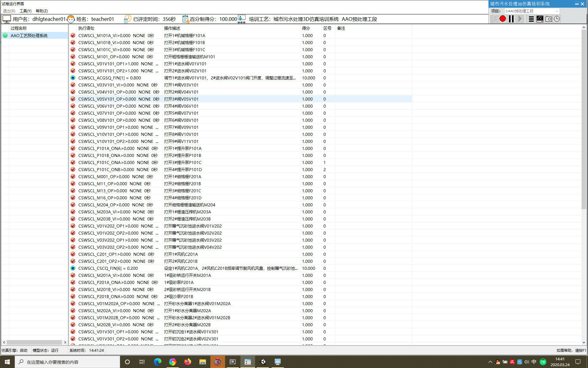This screenshot has width=588, height=368.
Task: Select the 打开1#提升泵P101A row
Action: point(183,148)
